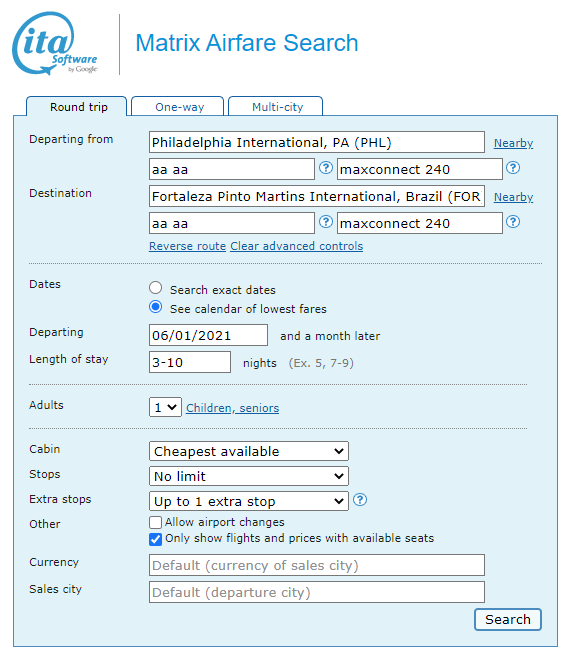Select See calendar of lowest fares option

pyautogui.click(x=155, y=307)
